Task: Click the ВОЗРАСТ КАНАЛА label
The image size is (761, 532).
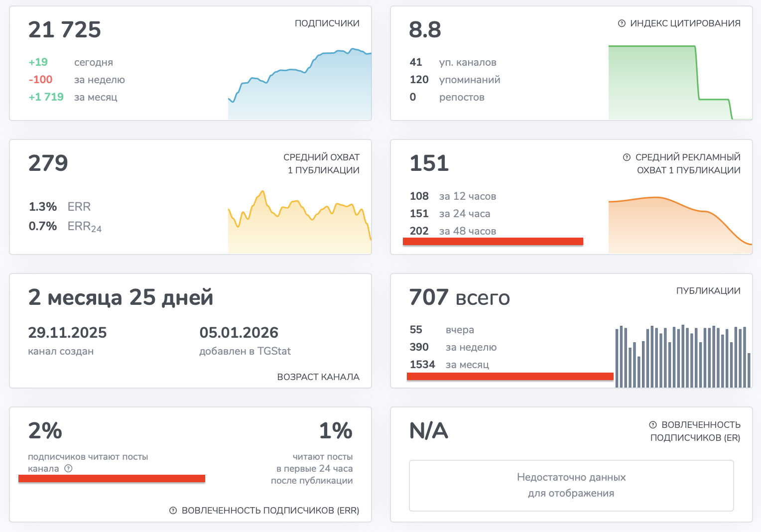Action: pyautogui.click(x=318, y=377)
